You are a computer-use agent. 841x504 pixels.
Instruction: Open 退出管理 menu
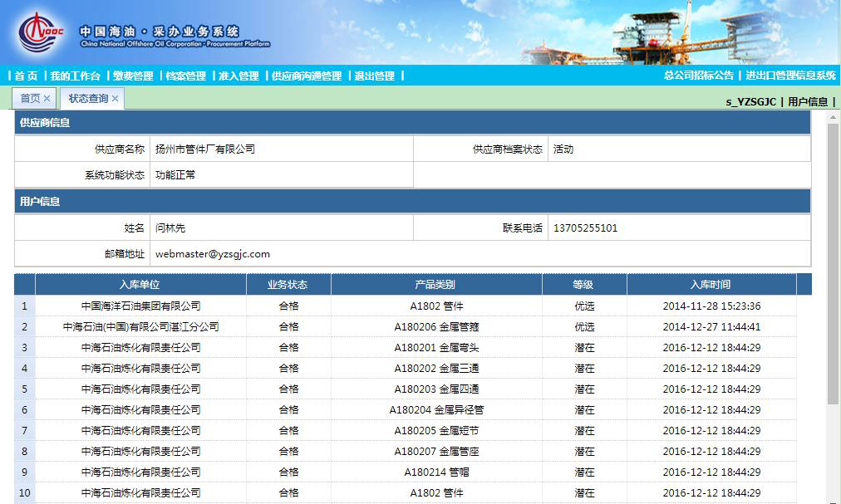(374, 76)
